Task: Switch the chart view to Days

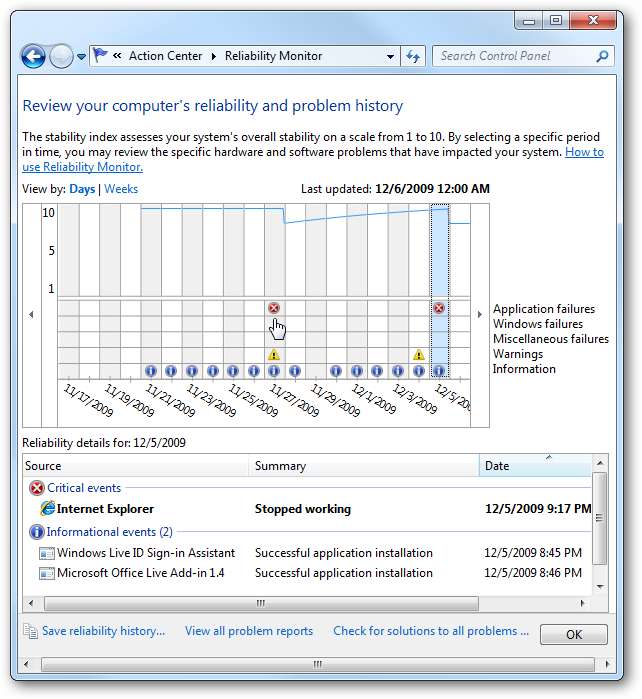Action: pyautogui.click(x=82, y=189)
